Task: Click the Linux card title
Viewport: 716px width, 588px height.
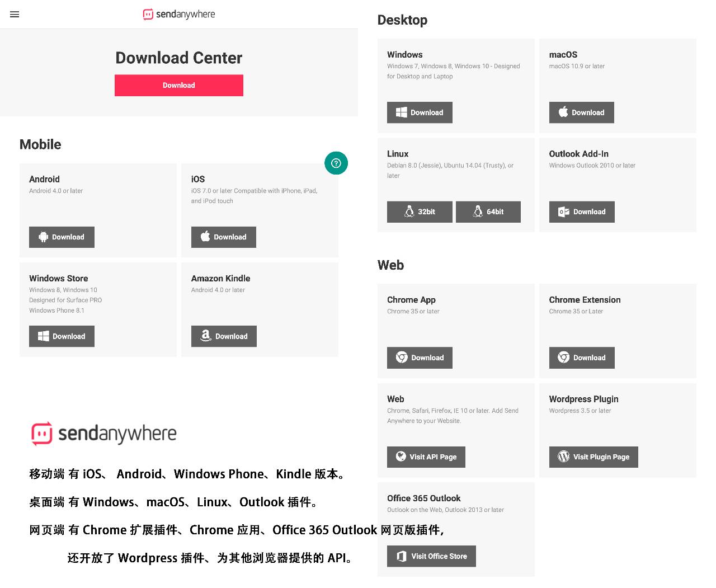Action: (398, 154)
